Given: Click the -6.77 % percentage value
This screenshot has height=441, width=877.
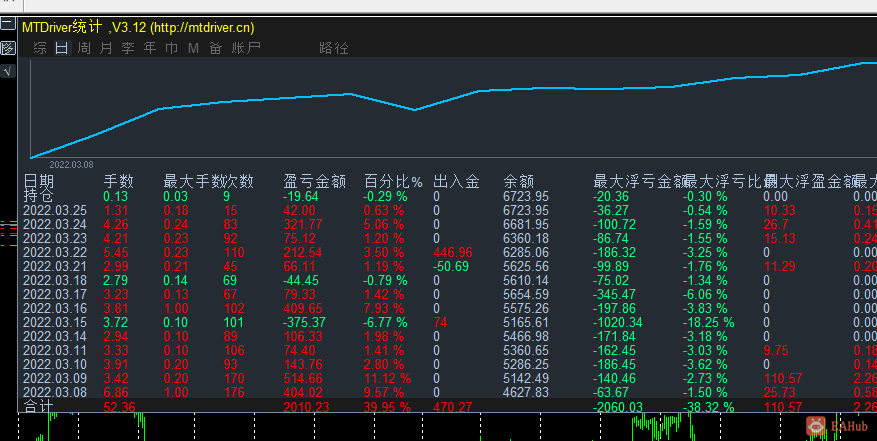Looking at the screenshot, I should [386, 322].
